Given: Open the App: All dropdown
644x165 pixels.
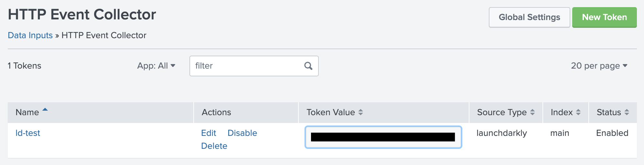Looking at the screenshot, I should pos(156,66).
